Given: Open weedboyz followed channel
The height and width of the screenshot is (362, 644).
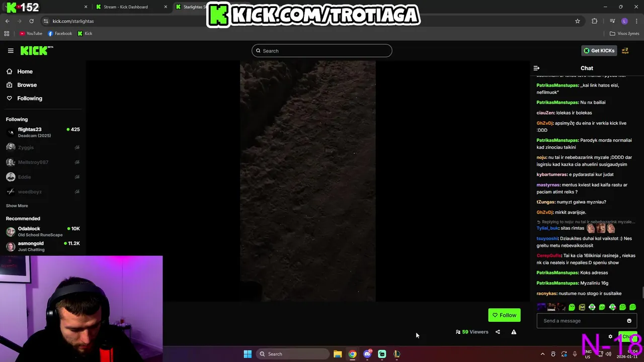Looking at the screenshot, I should [x=43, y=192].
